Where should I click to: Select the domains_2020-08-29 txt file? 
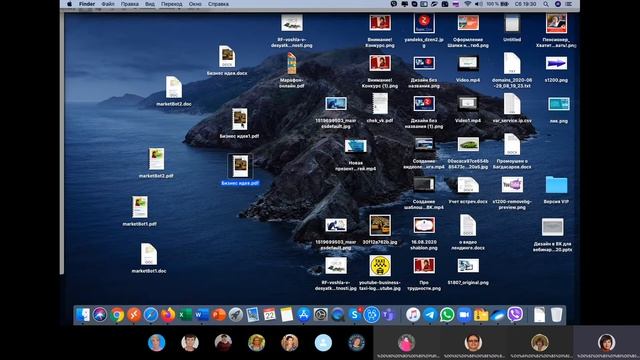pos(512,70)
